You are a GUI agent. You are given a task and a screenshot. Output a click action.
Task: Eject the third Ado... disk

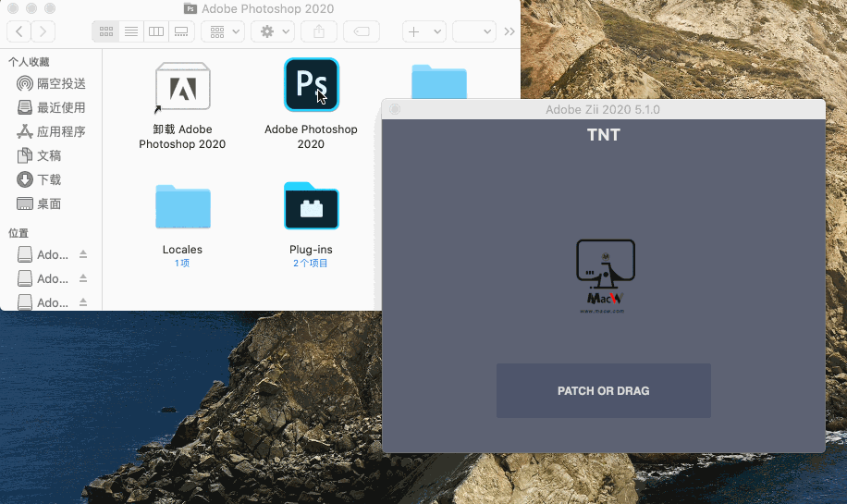(x=83, y=302)
